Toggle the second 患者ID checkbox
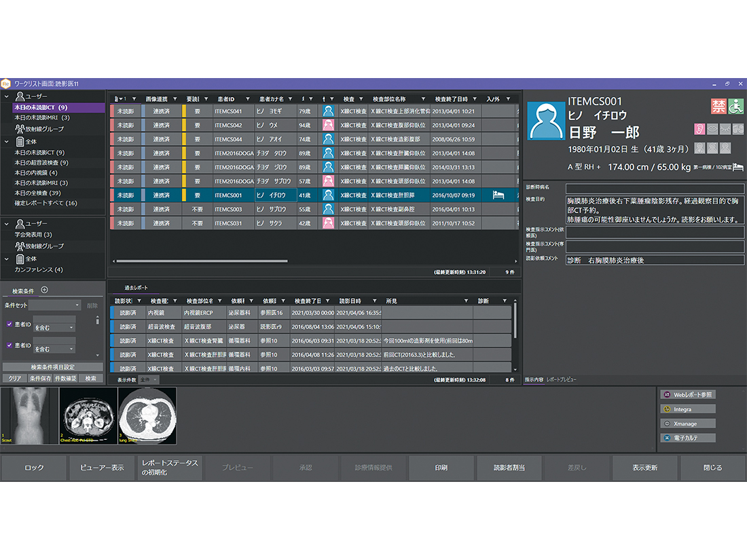This screenshot has width=747, height=560. (x=10, y=346)
